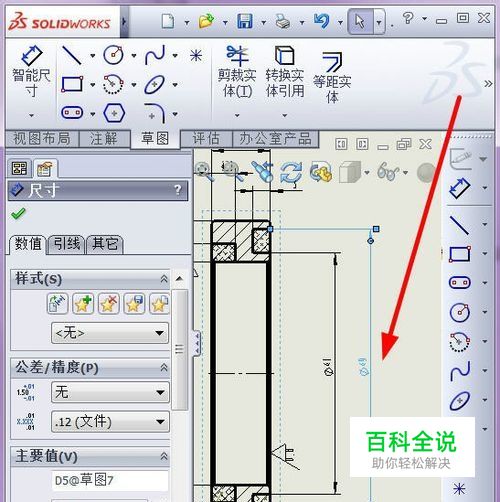Switch to 办公室产品 tab
This screenshot has height=502, width=500.
coord(275,139)
